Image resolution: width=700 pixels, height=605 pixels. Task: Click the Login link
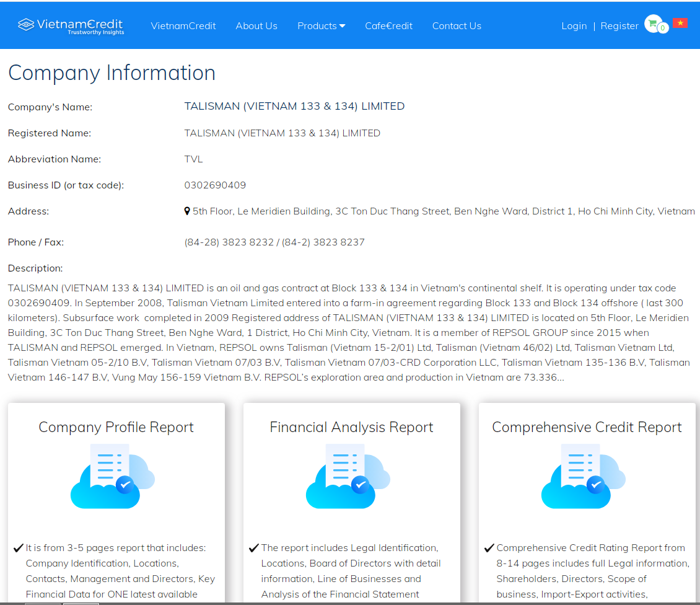574,26
